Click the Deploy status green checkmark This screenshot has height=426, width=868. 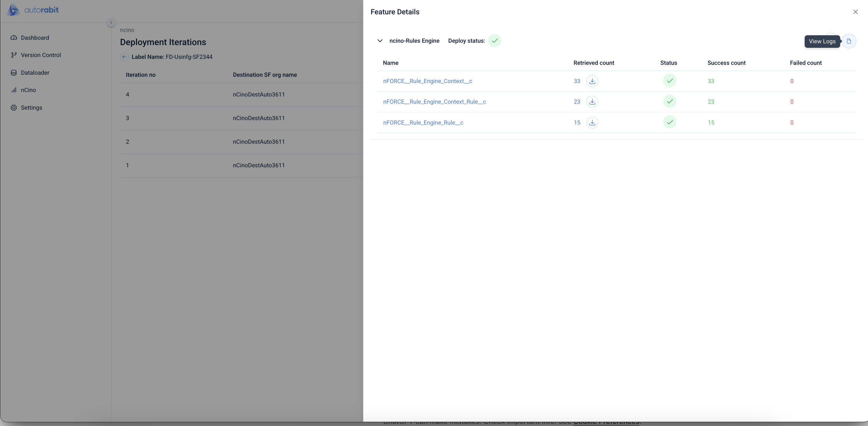[x=494, y=41]
